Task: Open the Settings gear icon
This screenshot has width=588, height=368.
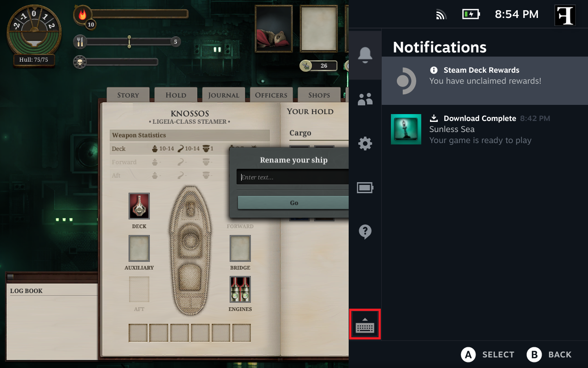Action: pyautogui.click(x=365, y=144)
